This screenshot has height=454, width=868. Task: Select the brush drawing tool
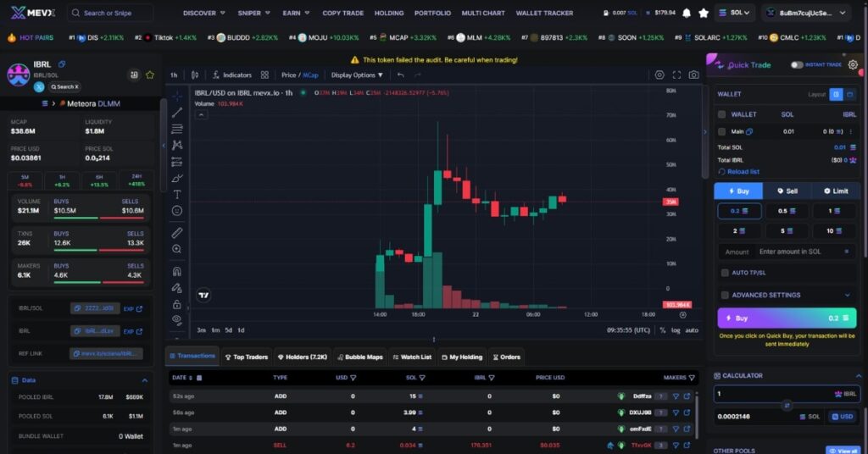pos(176,178)
